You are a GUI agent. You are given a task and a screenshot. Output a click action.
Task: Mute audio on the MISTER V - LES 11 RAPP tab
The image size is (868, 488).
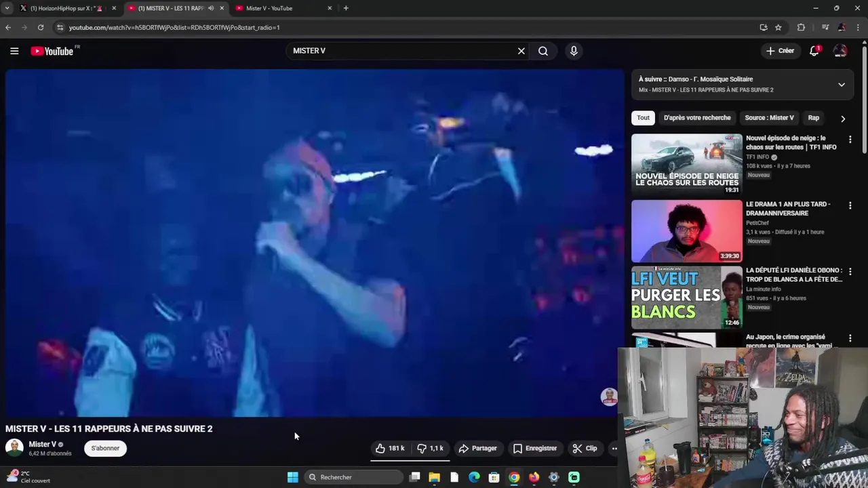click(211, 8)
